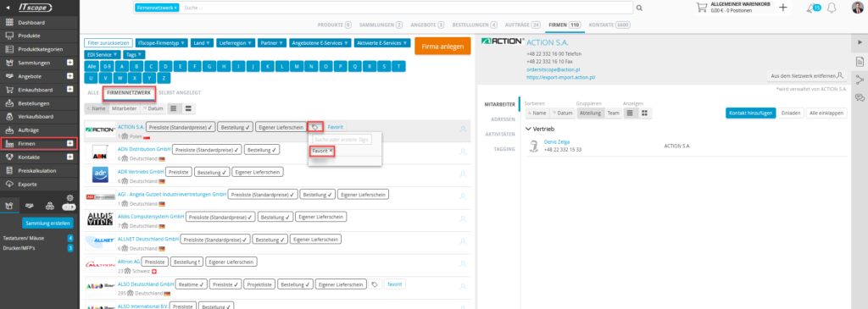Open notifications with the 15 badge
This screenshot has width=868, height=309.
coord(813,8)
